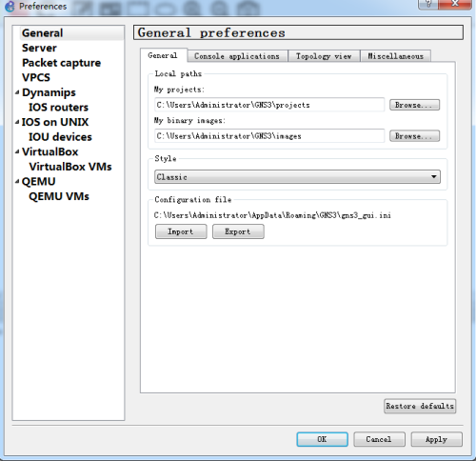Browse for My projects folder

click(414, 105)
